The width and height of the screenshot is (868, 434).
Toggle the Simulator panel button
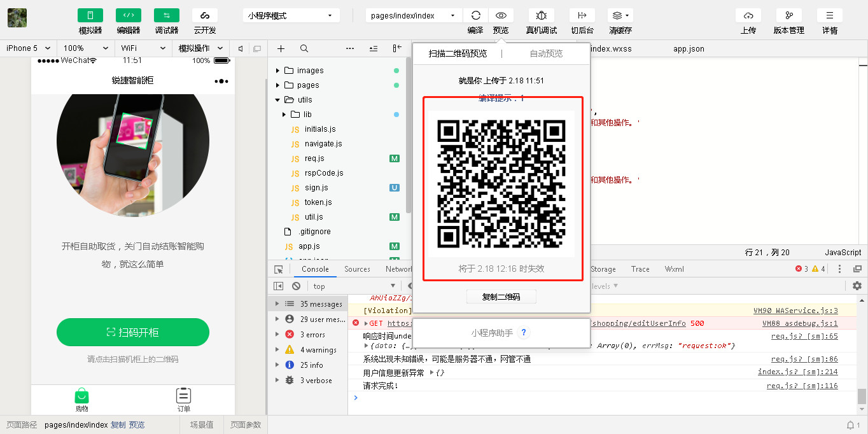pos(90,15)
